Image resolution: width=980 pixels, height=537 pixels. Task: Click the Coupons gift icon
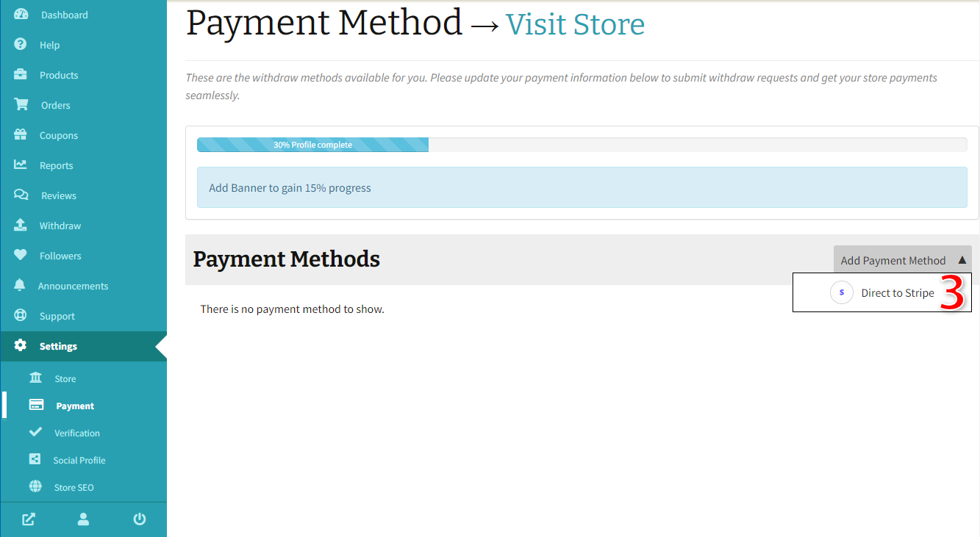pyautogui.click(x=21, y=135)
